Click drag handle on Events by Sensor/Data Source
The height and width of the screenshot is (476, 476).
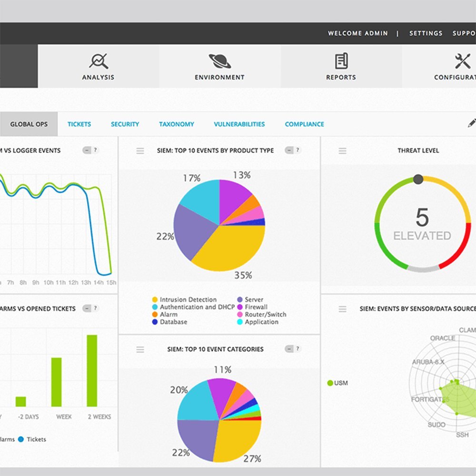click(342, 309)
